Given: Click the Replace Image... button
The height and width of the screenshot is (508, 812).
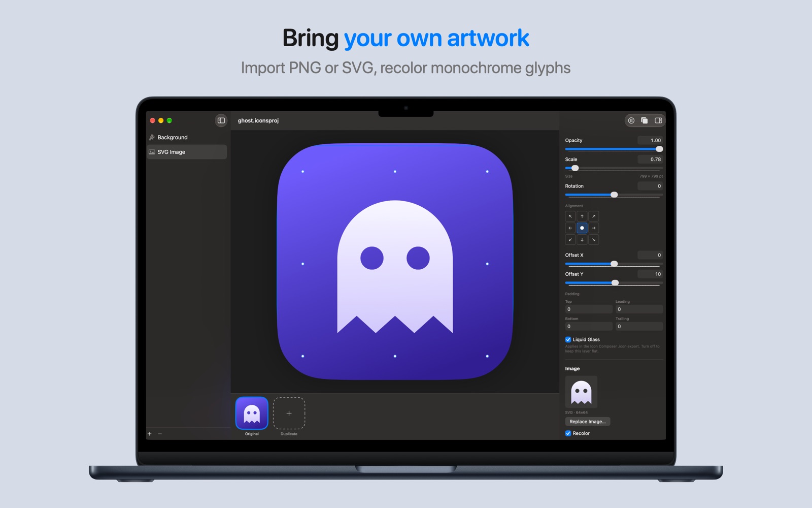Looking at the screenshot, I should coord(588,422).
